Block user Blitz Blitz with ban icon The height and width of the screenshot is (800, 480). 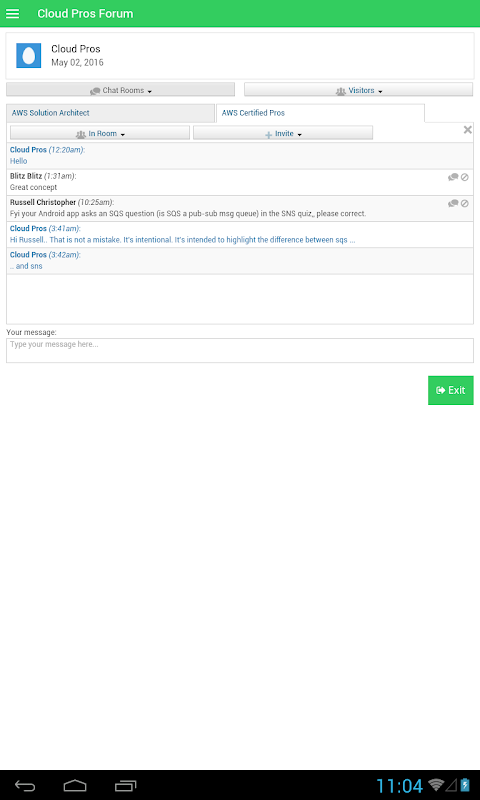[465, 177]
